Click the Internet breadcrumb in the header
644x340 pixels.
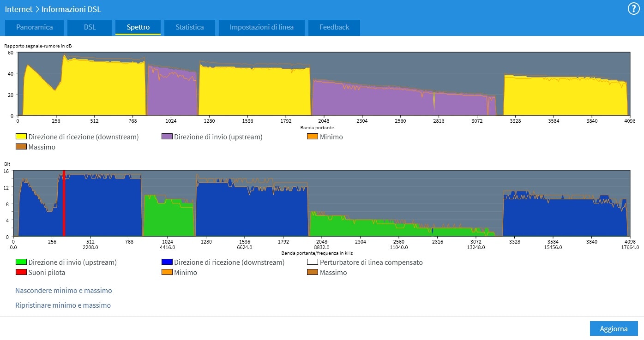click(x=19, y=9)
